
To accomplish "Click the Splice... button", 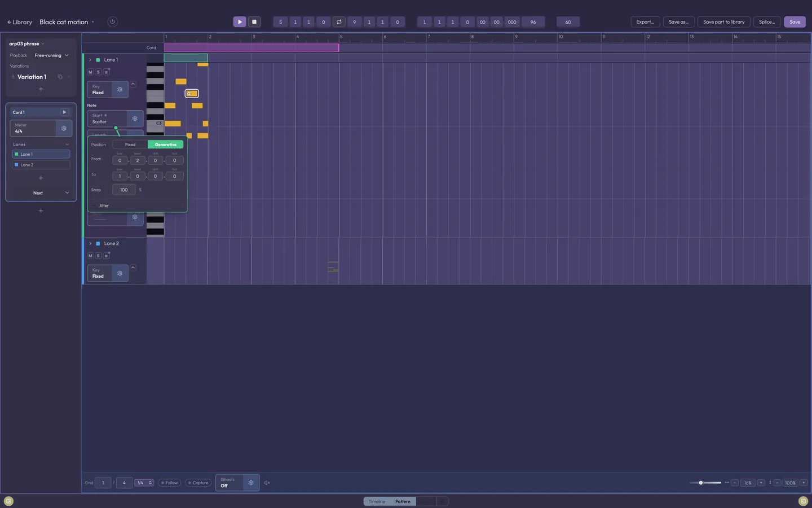I will tap(767, 22).
